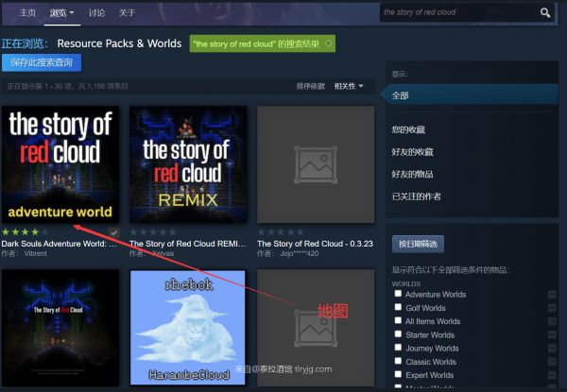
Task: Remove the 'the story of red cloud' search tag
Action: (x=328, y=43)
